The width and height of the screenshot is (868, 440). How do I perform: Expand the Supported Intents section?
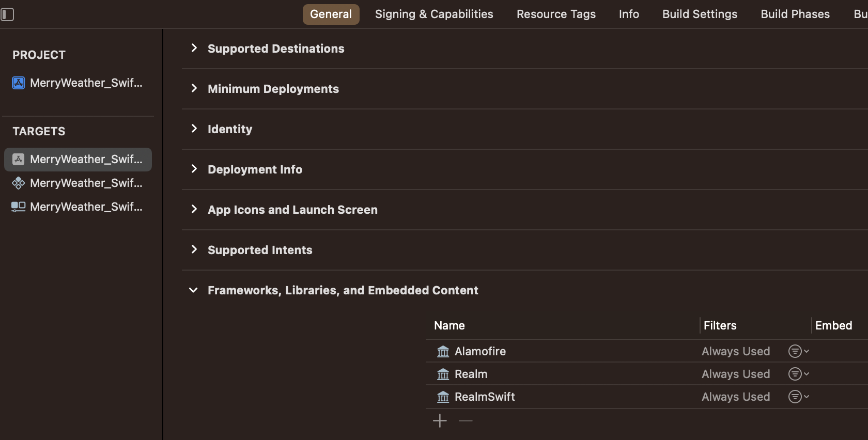pyautogui.click(x=194, y=249)
